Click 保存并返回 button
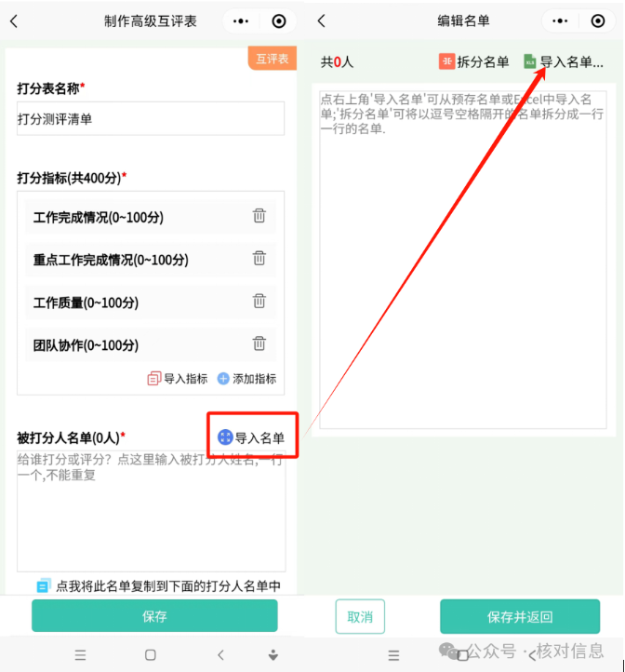625x672 pixels. coord(520,617)
